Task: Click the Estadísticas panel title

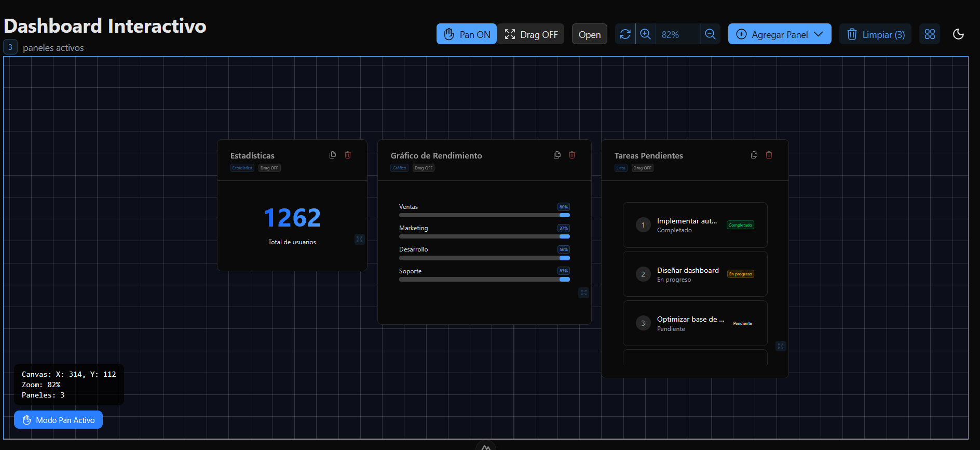Action: pyautogui.click(x=252, y=155)
